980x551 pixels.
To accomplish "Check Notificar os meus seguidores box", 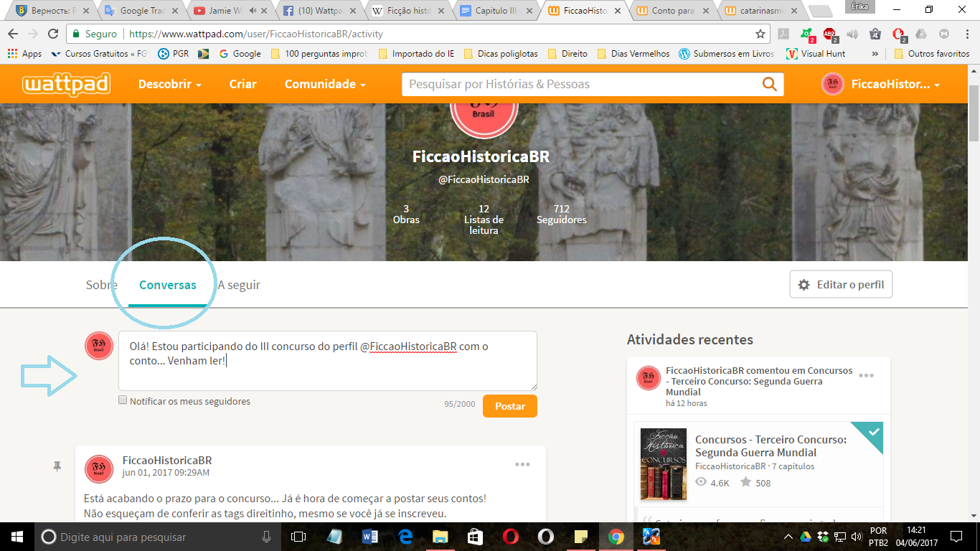I will point(123,400).
